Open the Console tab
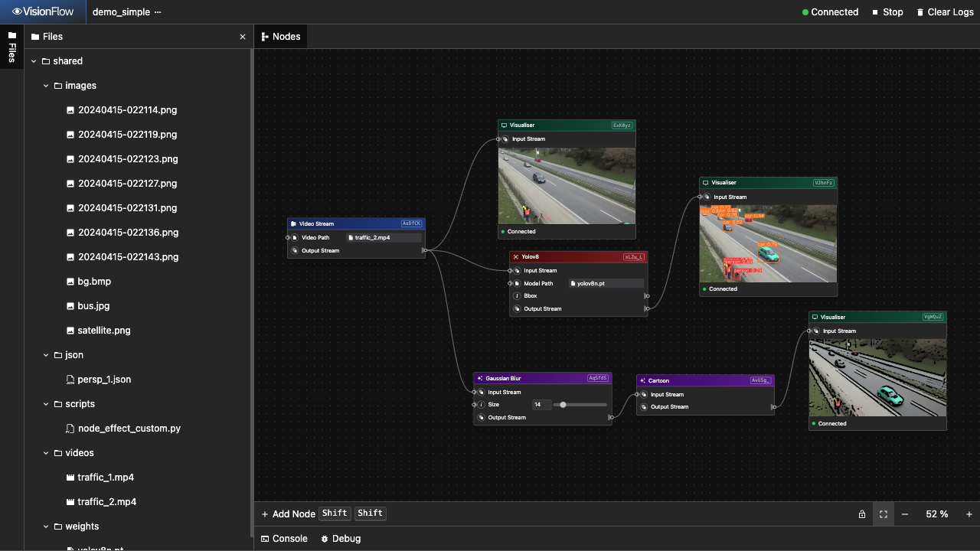Viewport: 980px width, 551px height. coord(284,539)
